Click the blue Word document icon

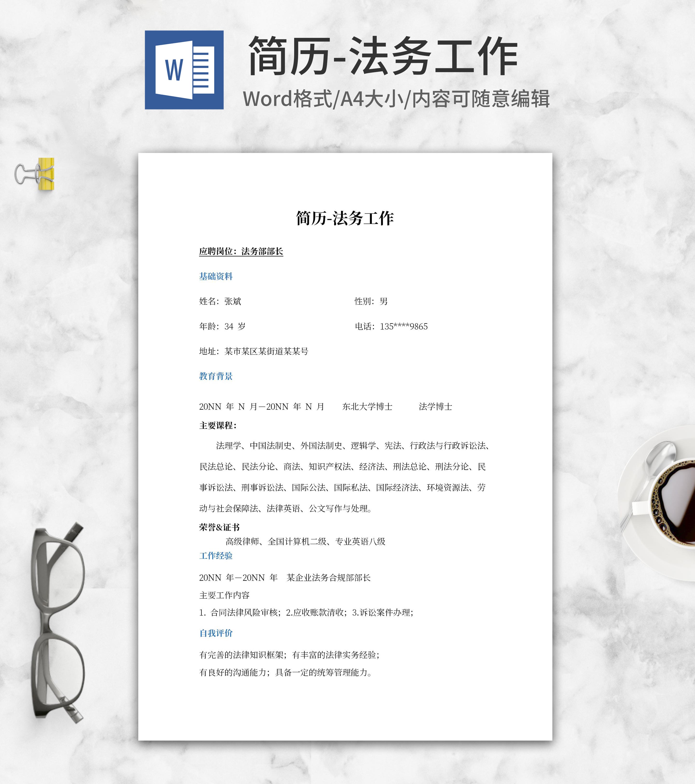[184, 70]
